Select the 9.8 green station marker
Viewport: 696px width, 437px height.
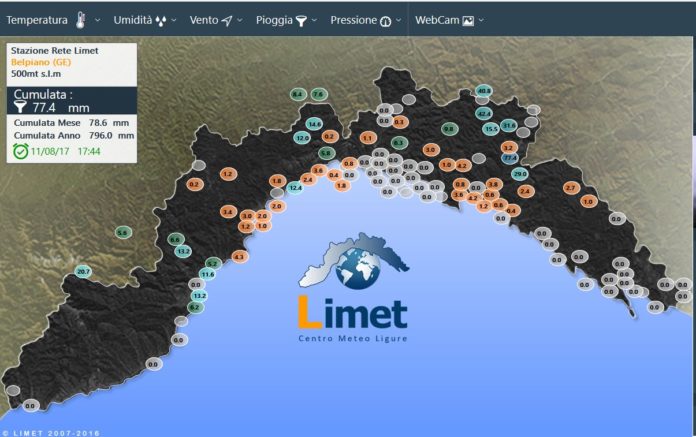pos(449,129)
